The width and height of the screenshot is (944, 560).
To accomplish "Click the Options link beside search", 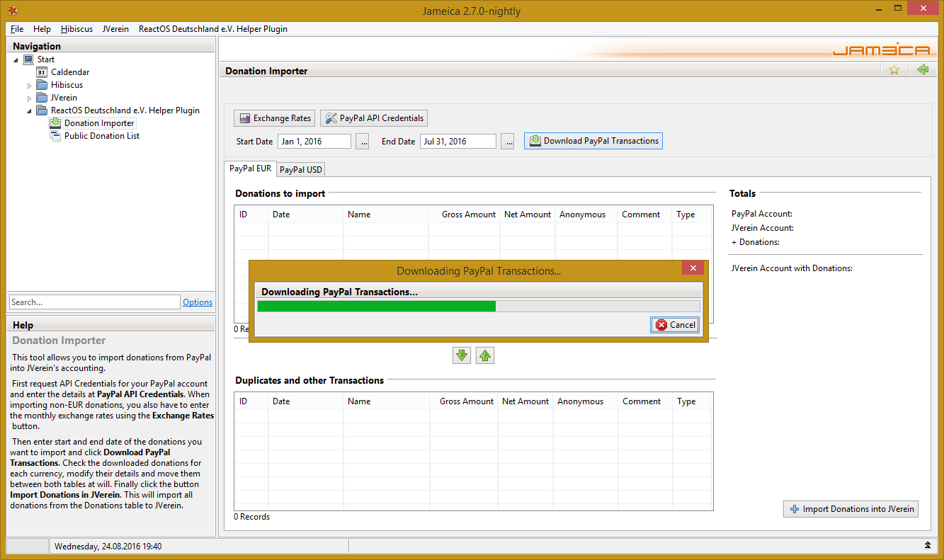I will coord(198,302).
